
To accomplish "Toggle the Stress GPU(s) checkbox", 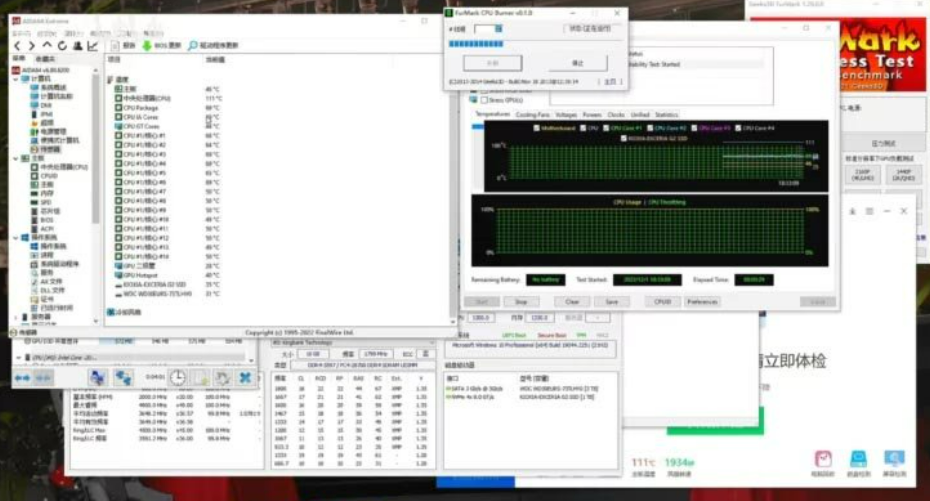I will pos(484,100).
